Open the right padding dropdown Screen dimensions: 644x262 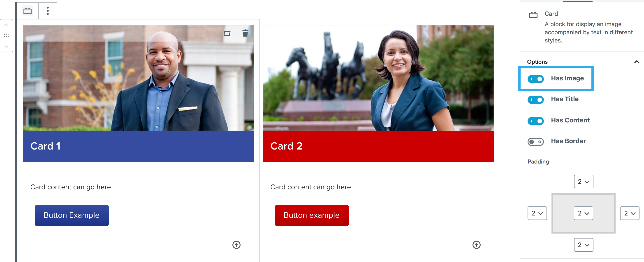(630, 213)
